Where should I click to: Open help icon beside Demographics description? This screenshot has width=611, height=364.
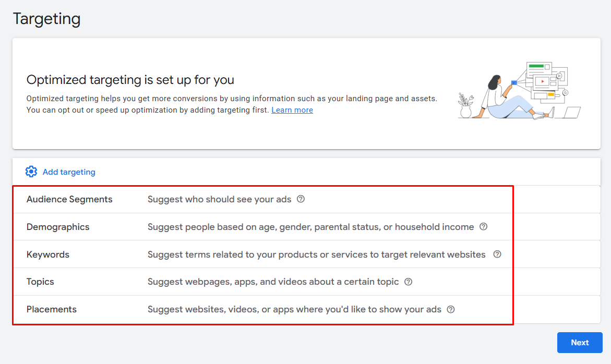pos(484,226)
